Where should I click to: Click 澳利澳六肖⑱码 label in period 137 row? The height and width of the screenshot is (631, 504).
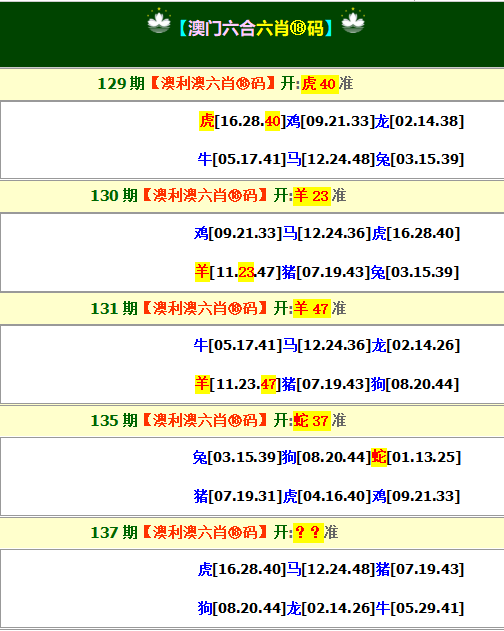tap(205, 533)
